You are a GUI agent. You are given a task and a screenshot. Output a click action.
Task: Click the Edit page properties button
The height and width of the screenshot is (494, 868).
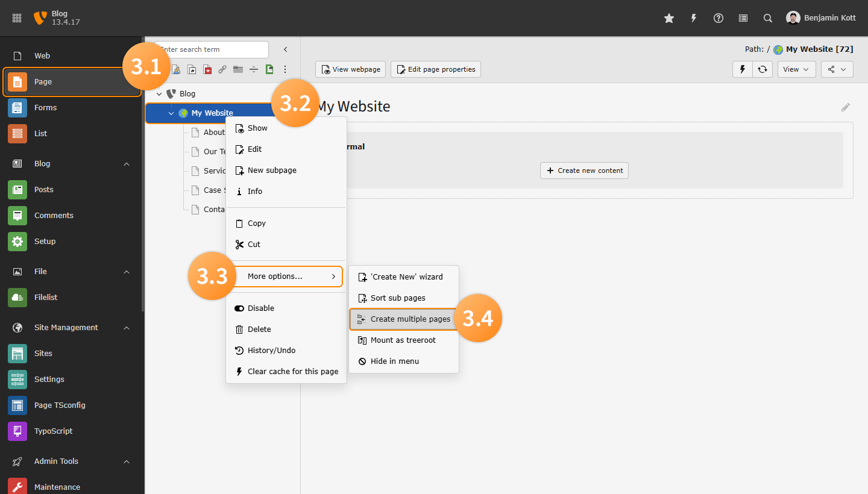click(435, 69)
